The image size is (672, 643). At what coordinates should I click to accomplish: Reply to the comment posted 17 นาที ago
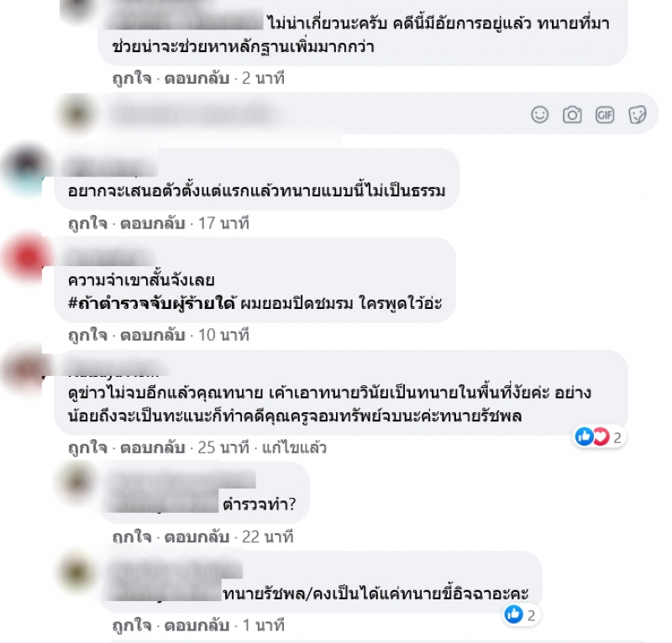coord(153,223)
